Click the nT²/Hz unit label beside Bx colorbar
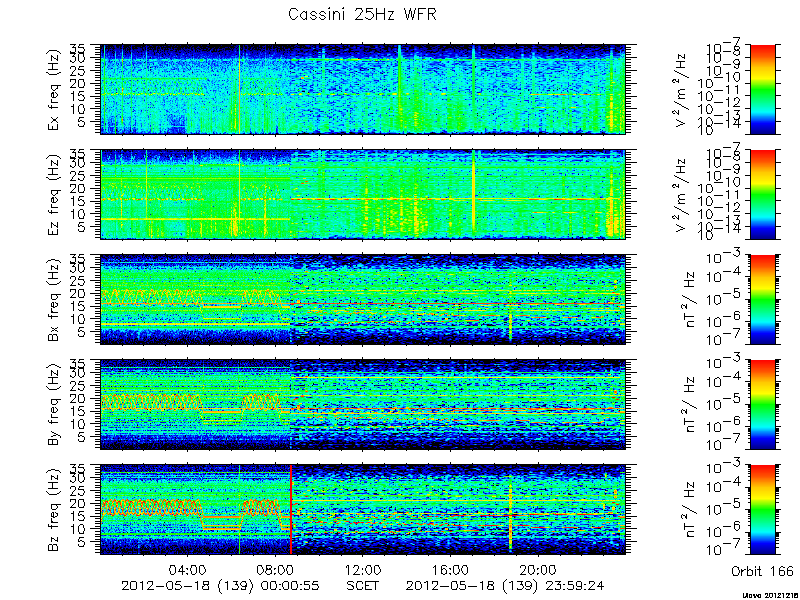800x600 pixels. [x=689, y=299]
